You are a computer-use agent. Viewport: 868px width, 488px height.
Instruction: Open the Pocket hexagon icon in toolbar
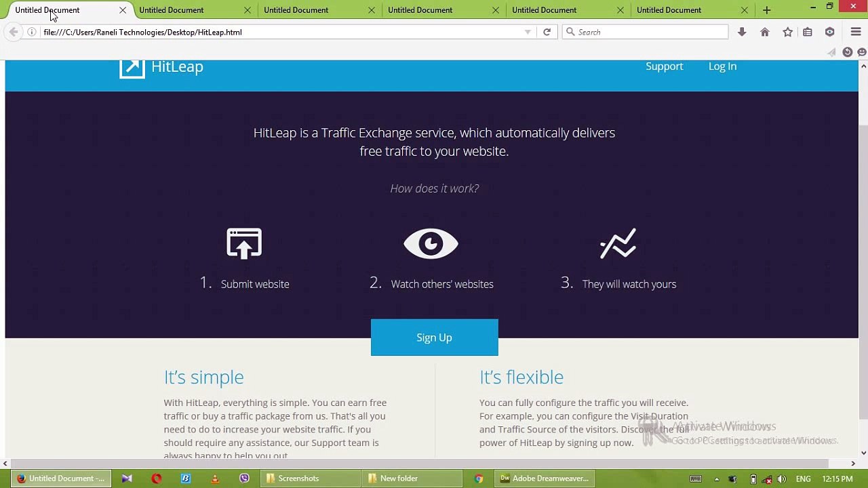point(829,32)
